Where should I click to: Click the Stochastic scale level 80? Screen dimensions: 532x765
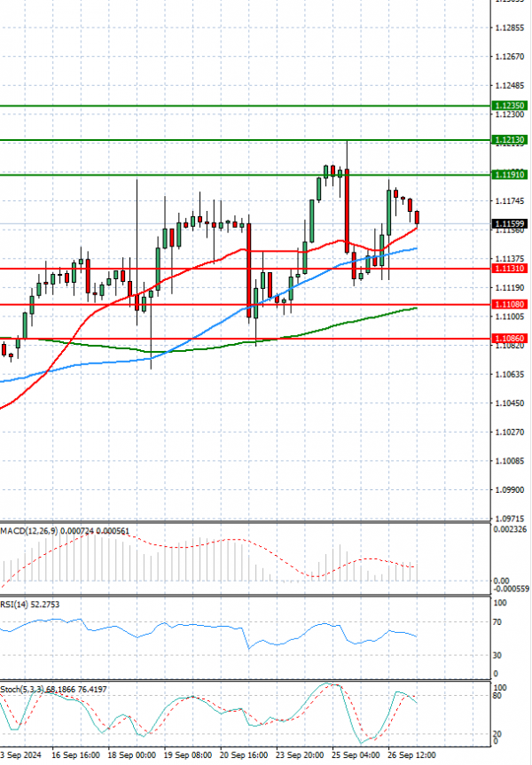(x=497, y=696)
